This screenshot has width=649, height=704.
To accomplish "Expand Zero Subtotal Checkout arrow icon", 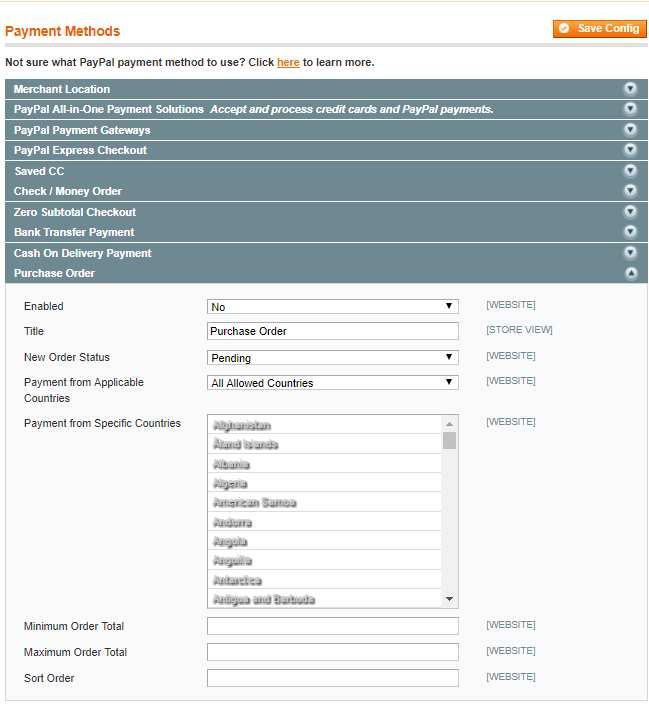I will 631,211.
